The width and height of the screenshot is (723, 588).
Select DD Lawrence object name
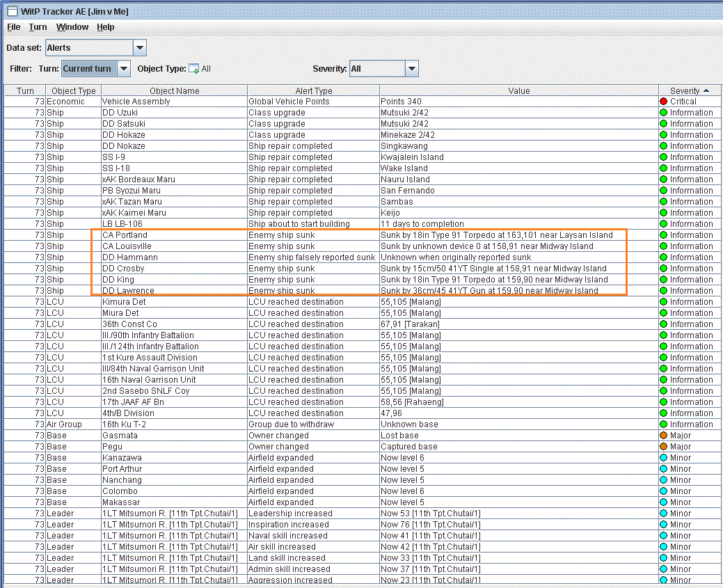point(128,291)
